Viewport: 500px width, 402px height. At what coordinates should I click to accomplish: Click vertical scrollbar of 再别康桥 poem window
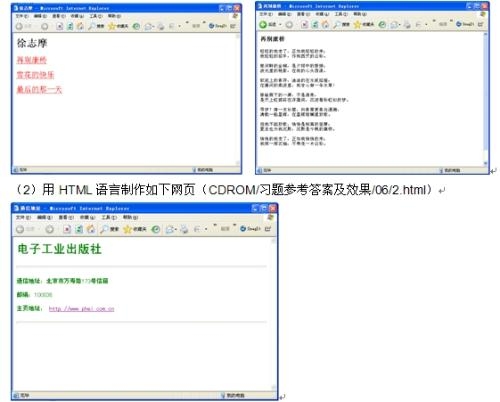tap(486, 99)
